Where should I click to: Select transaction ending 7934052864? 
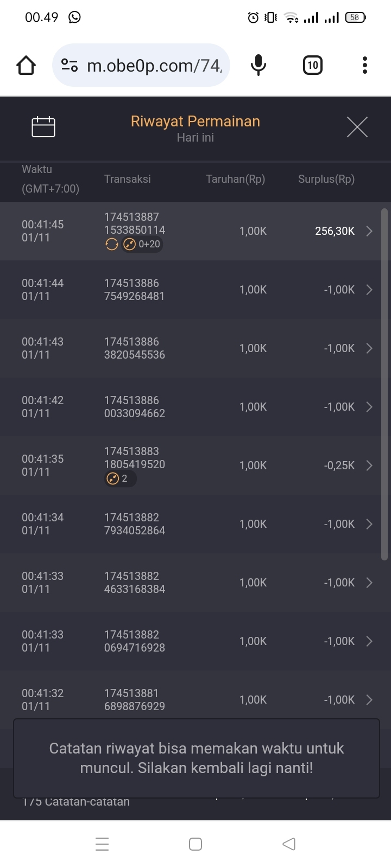click(x=135, y=524)
